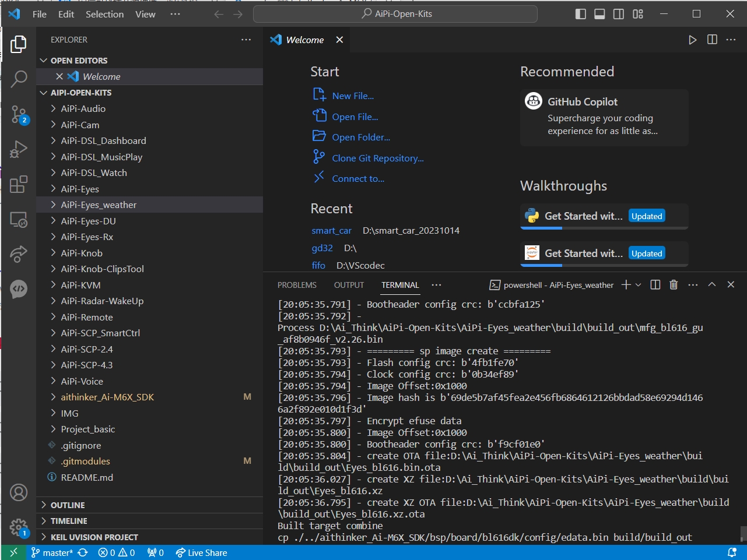The height and width of the screenshot is (560, 747).
Task: Open Source Control view with badge 2
Action: click(x=19, y=115)
